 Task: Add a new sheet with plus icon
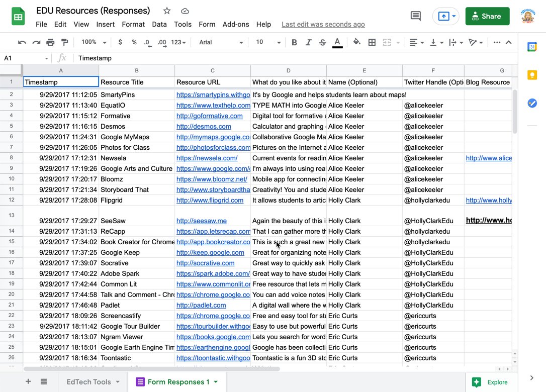coord(28,381)
